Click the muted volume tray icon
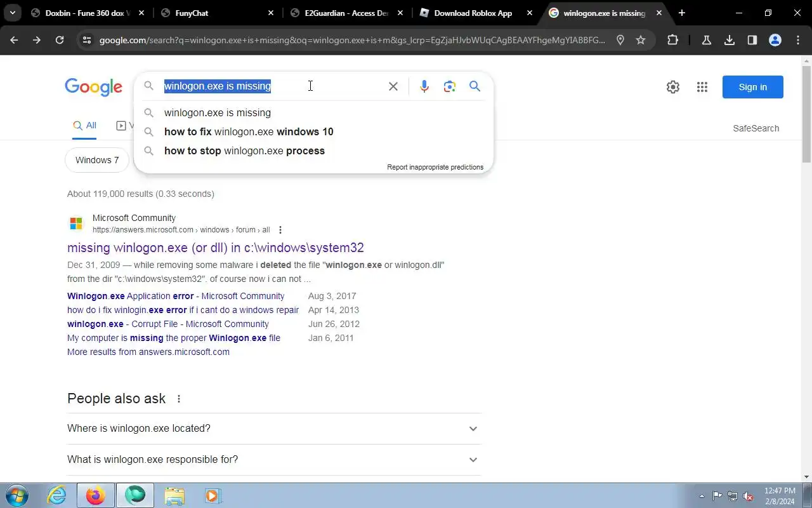 pyautogui.click(x=749, y=496)
